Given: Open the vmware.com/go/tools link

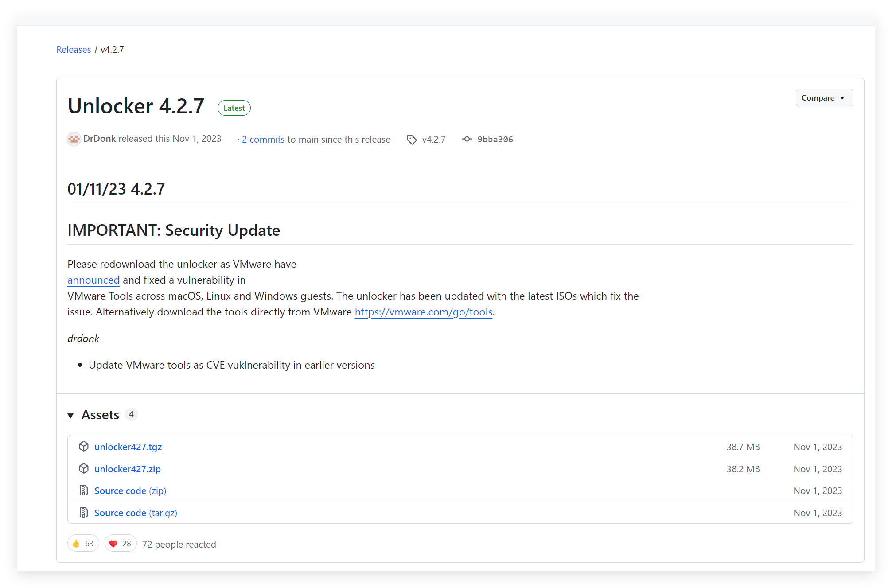Looking at the screenshot, I should coord(423,312).
